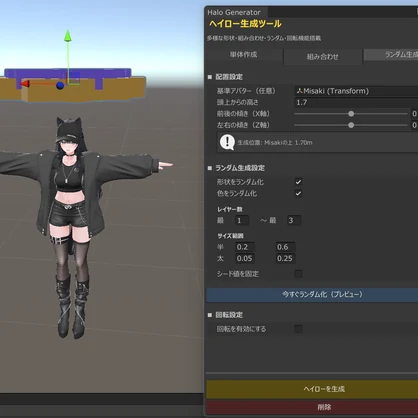Click radius minimum field 0.2
The height and width of the screenshot is (418, 418).
245,247
